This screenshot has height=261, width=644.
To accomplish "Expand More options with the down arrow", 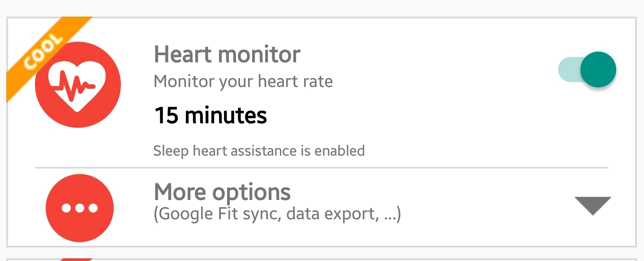I will (592, 206).
